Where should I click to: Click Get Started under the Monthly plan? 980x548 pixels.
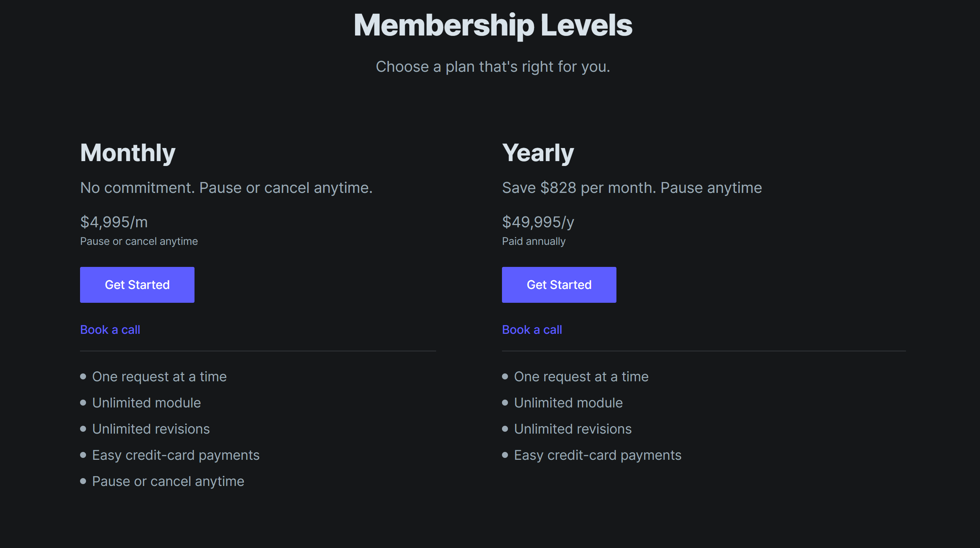pos(137,285)
